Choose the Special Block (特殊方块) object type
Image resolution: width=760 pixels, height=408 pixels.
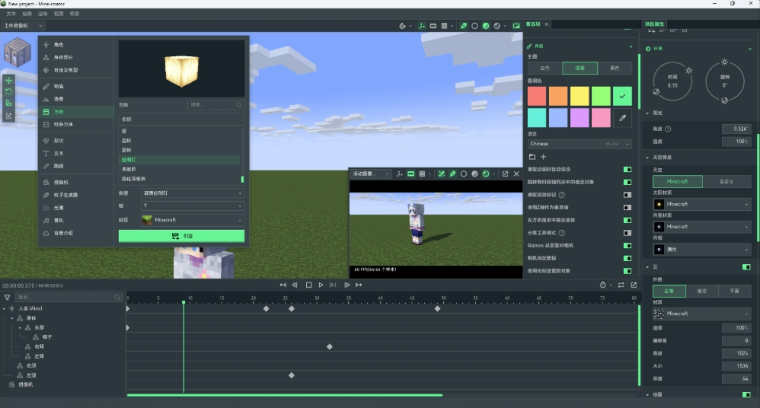click(x=76, y=125)
